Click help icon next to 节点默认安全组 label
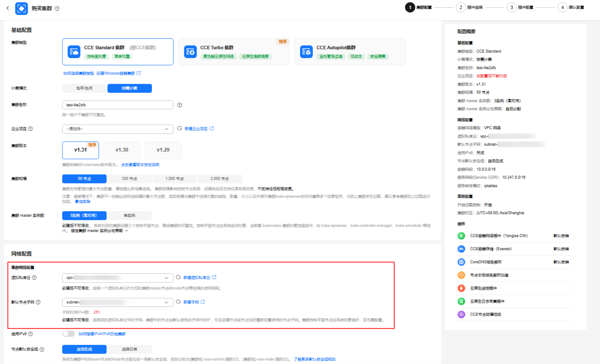600x364 pixels. click(42, 349)
